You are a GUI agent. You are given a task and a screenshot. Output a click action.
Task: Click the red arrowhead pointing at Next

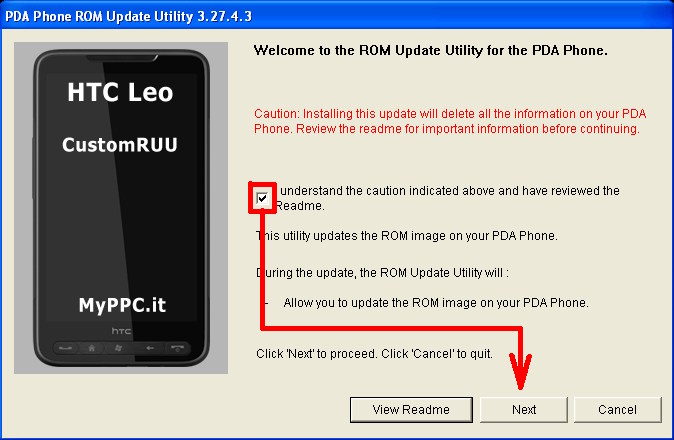[x=521, y=371]
